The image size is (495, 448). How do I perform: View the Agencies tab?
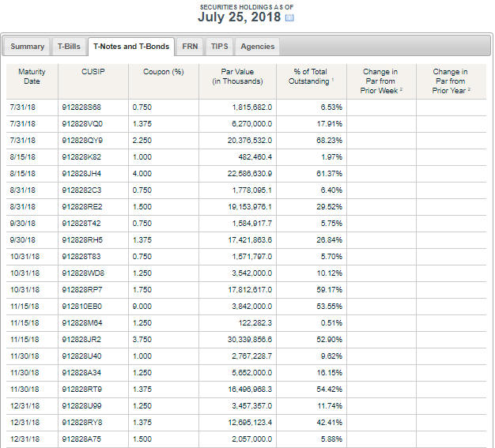tap(257, 47)
